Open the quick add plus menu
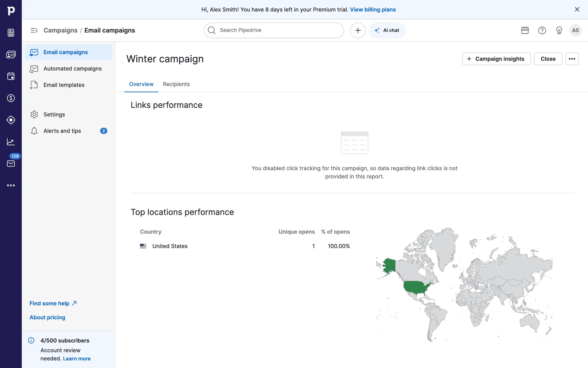 (358, 30)
